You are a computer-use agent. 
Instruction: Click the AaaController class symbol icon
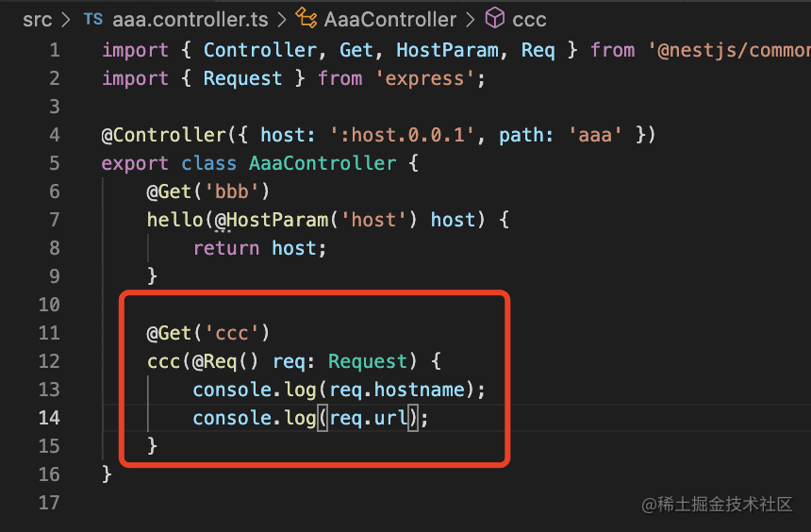coord(306,18)
